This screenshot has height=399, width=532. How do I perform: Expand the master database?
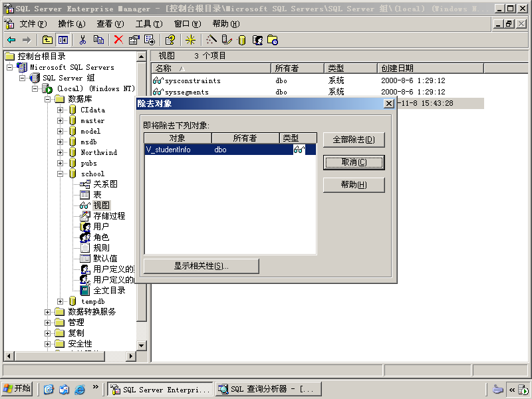pyautogui.click(x=60, y=121)
